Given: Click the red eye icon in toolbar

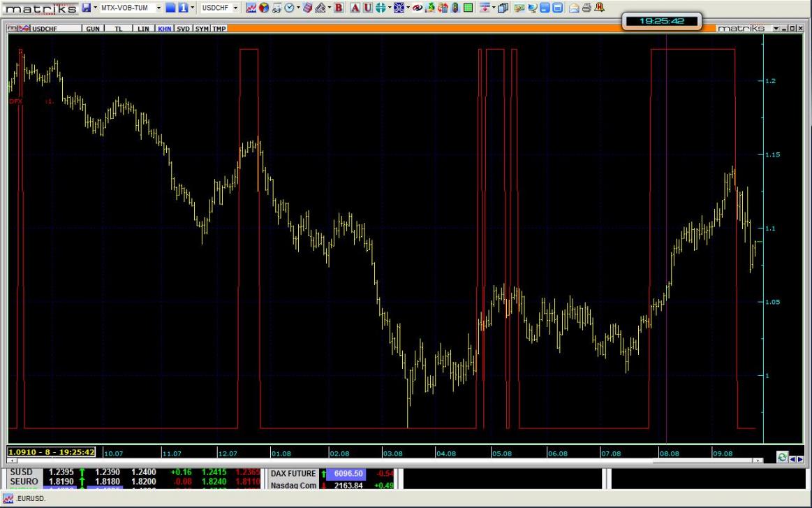Looking at the screenshot, I should (418, 8).
